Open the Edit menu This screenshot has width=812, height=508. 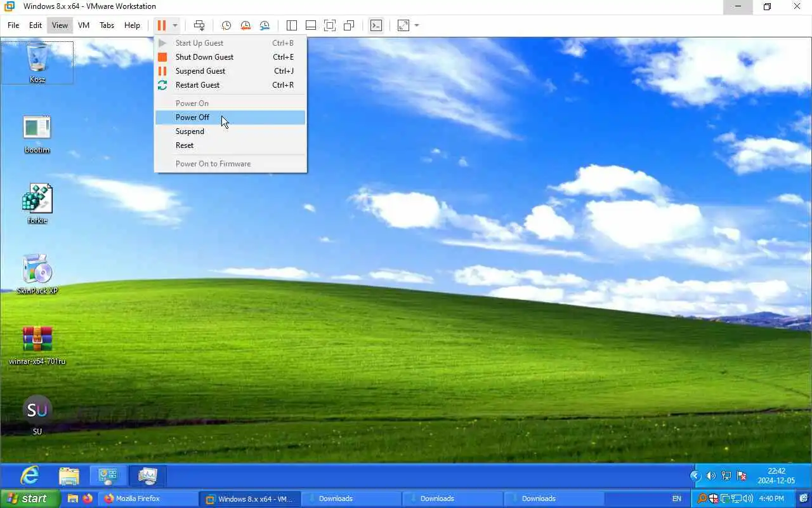pyautogui.click(x=36, y=25)
